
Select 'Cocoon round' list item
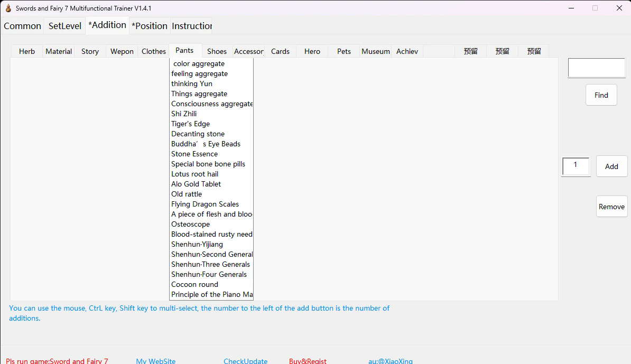coord(211,285)
